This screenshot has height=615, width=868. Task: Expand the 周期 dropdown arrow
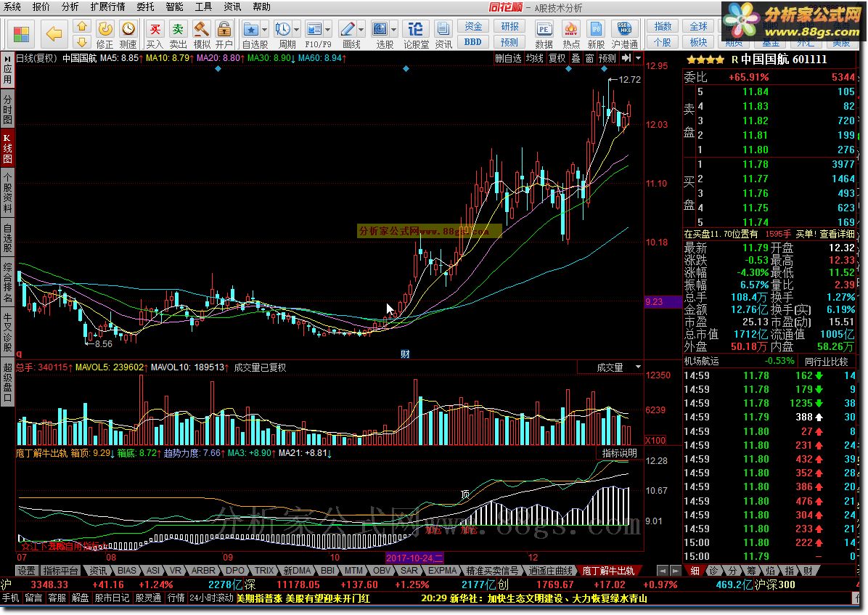click(x=297, y=29)
